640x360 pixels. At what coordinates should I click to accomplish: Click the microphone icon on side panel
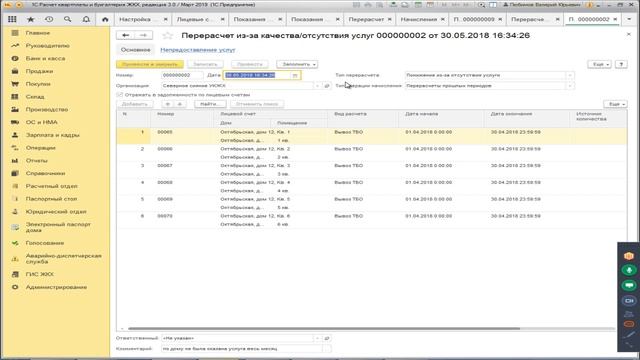pos(629,270)
